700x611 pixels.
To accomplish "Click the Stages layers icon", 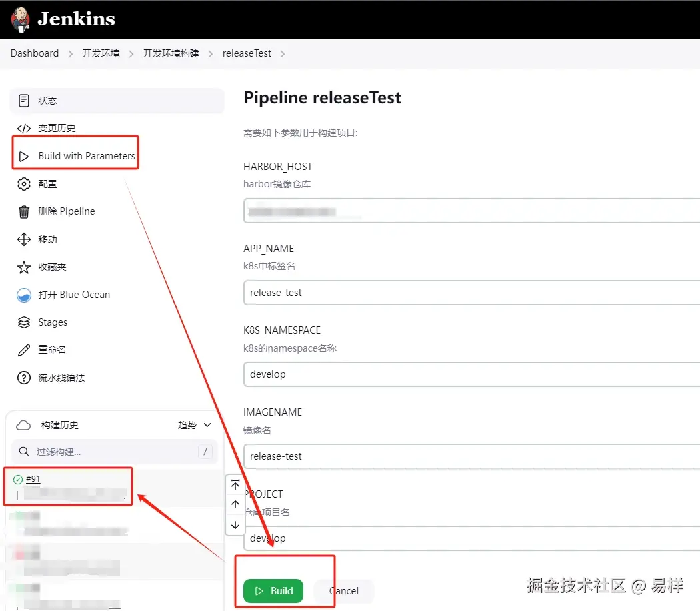I will pyautogui.click(x=23, y=322).
